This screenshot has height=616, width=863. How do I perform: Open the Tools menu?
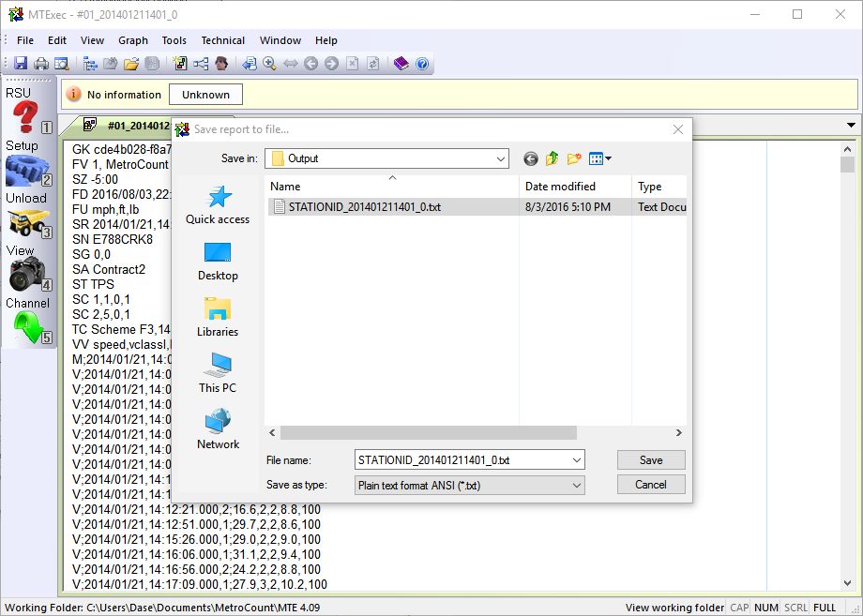coord(174,40)
